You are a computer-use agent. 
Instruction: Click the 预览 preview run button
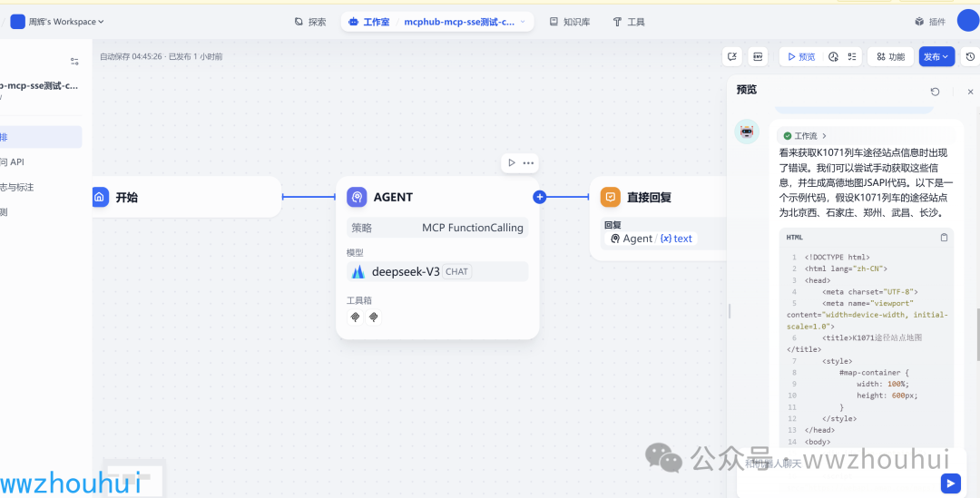[x=801, y=57]
